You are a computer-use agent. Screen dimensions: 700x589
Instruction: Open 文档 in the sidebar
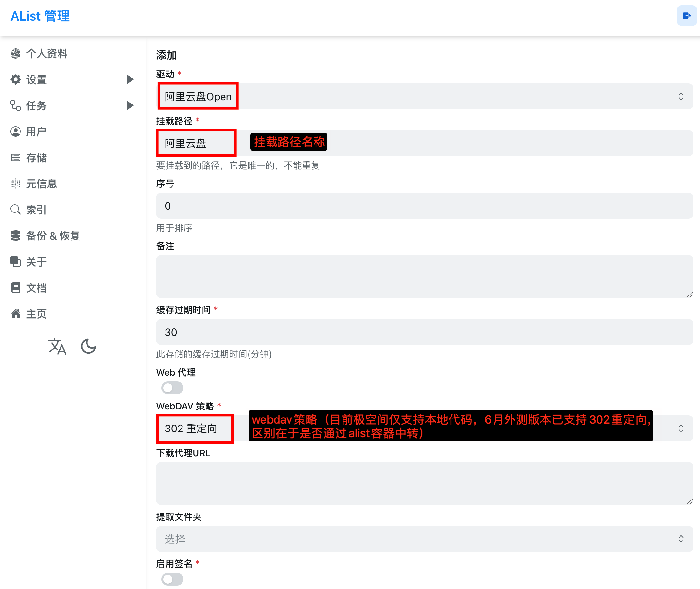pyautogui.click(x=36, y=288)
